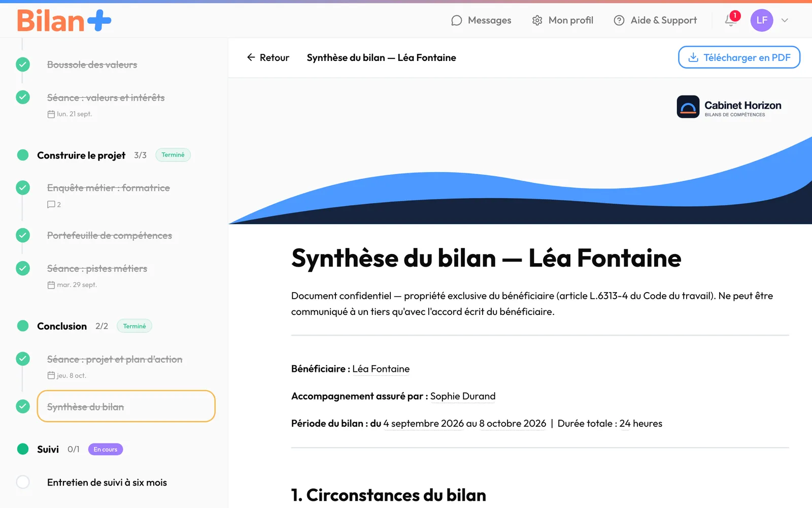Toggle checkmark for Séance : projet et plan d'action
Image resolution: width=812 pixels, height=508 pixels.
click(23, 359)
